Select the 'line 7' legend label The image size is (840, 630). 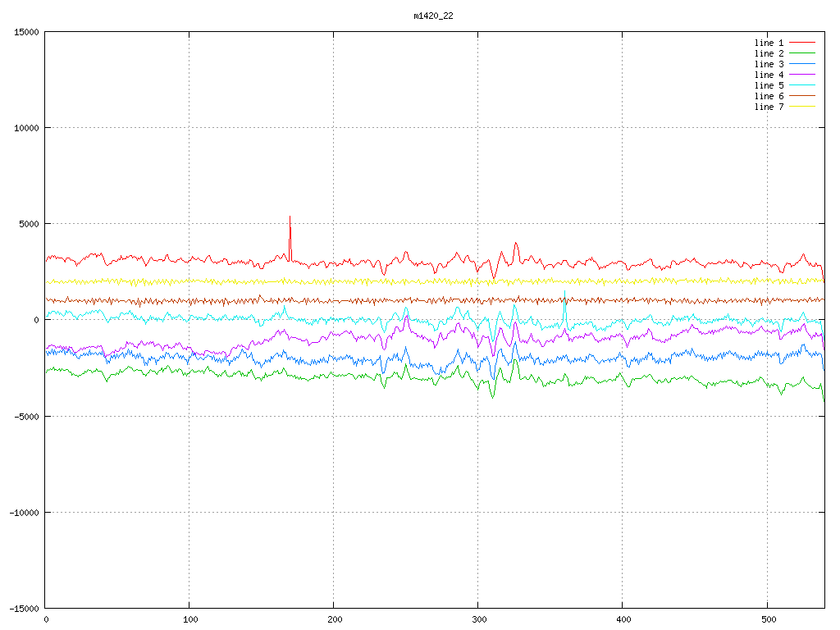(x=769, y=107)
